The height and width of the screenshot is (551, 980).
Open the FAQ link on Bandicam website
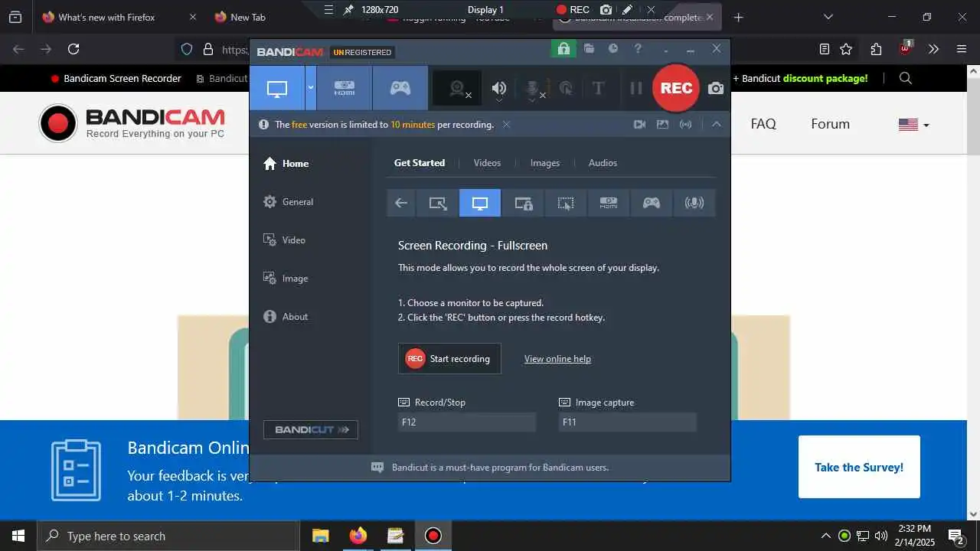click(x=763, y=124)
